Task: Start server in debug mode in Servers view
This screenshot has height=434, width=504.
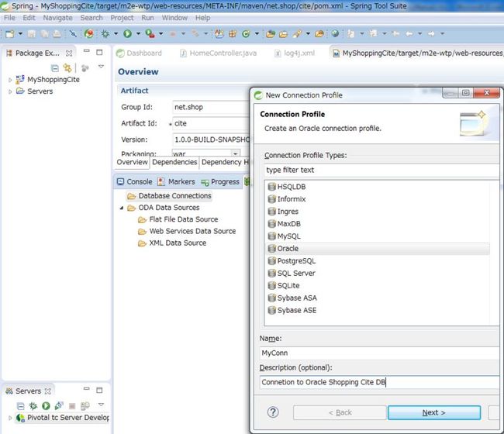Action: [x=33, y=405]
